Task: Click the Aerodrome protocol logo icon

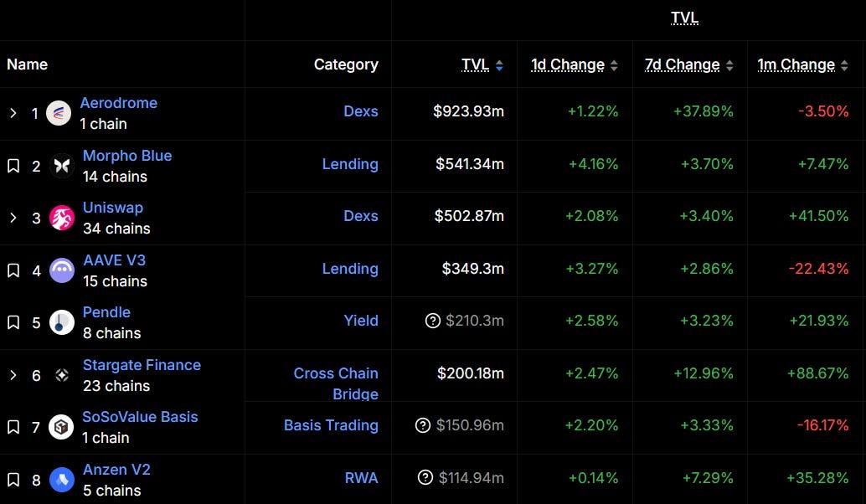Action: [59, 113]
